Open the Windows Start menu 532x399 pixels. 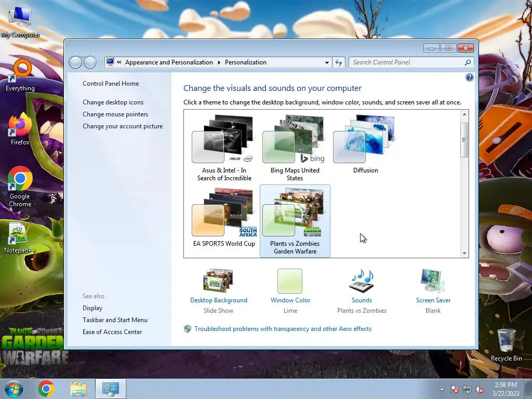pos(14,389)
